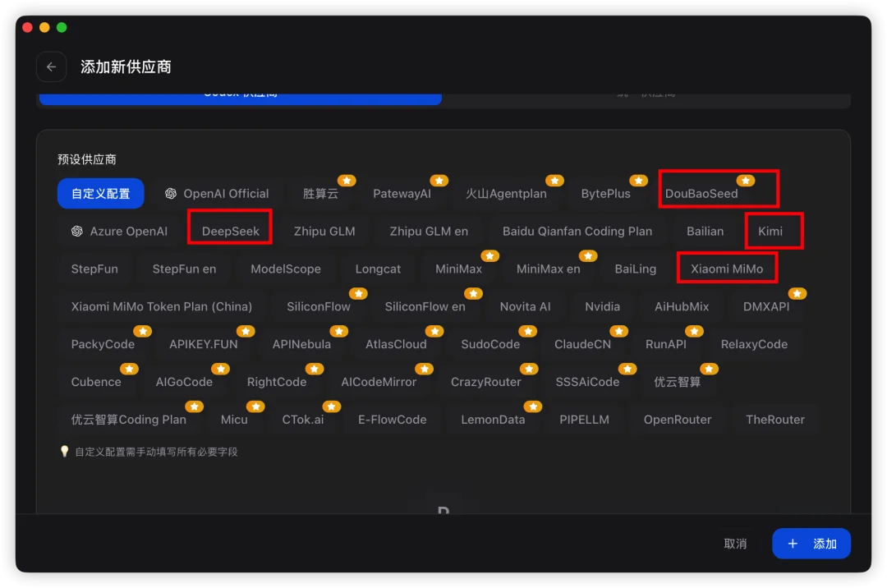Pick the 胜算云 provider preset
The width and height of the screenshot is (887, 588).
pos(321,193)
